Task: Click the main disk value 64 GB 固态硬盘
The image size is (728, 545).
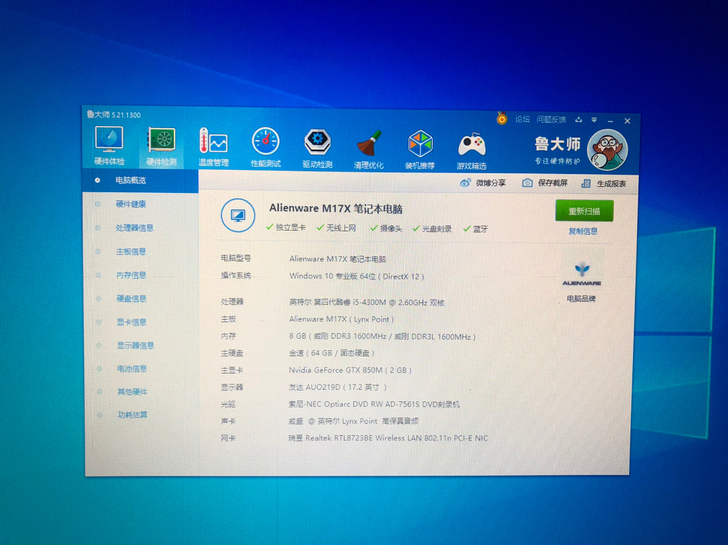Action: 332,353
